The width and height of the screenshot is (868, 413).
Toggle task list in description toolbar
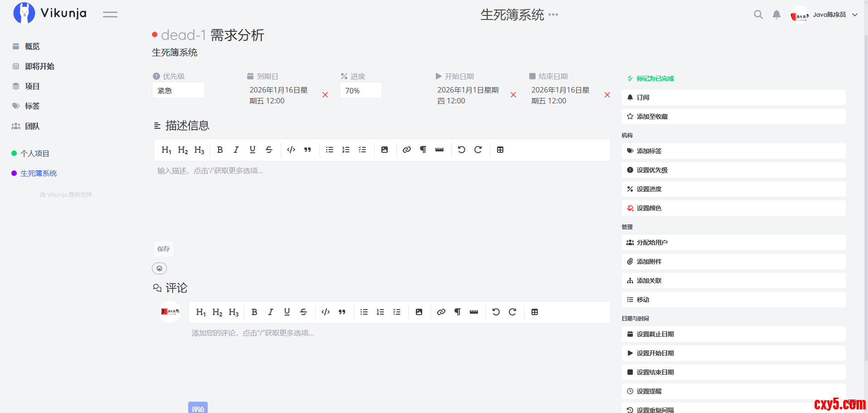coord(362,150)
